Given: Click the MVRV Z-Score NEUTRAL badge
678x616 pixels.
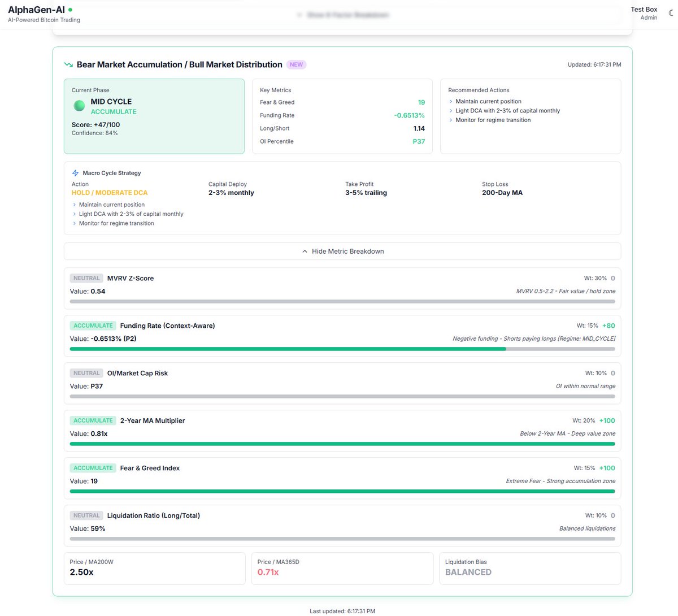Looking at the screenshot, I should pos(86,278).
